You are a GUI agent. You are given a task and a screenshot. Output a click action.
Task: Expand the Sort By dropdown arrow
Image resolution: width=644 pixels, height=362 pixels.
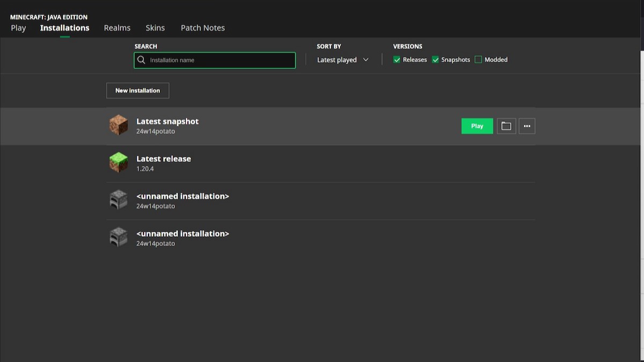(x=366, y=60)
